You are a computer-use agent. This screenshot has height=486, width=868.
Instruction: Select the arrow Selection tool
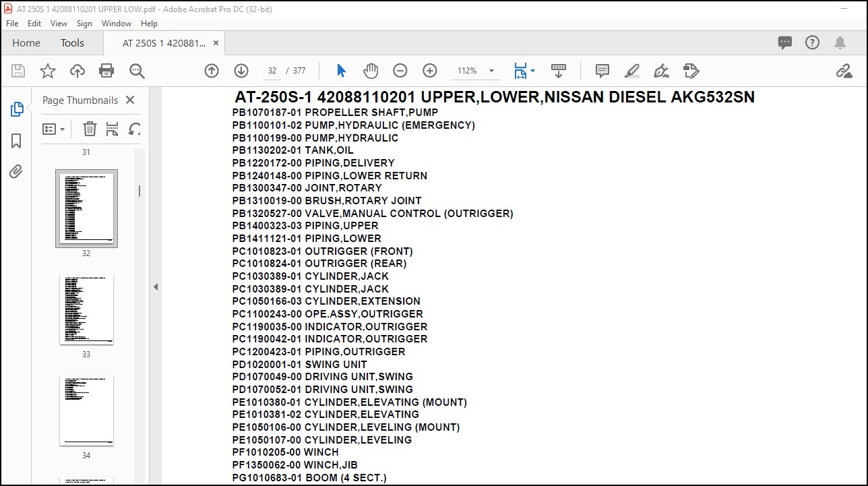click(341, 71)
